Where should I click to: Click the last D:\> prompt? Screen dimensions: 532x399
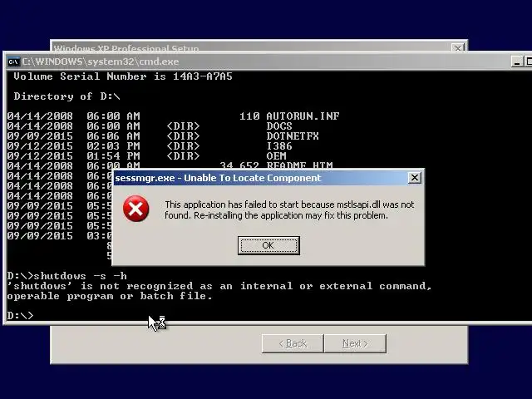(20, 316)
